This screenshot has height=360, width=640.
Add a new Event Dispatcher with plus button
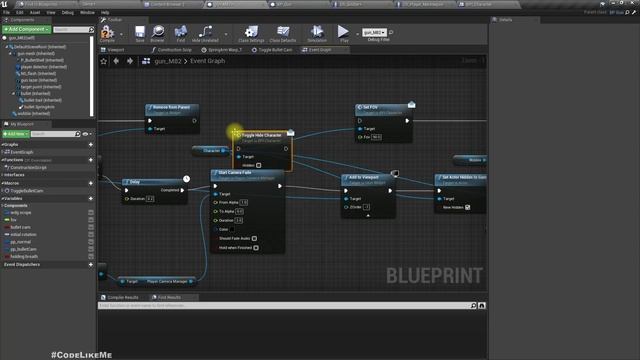[91, 264]
